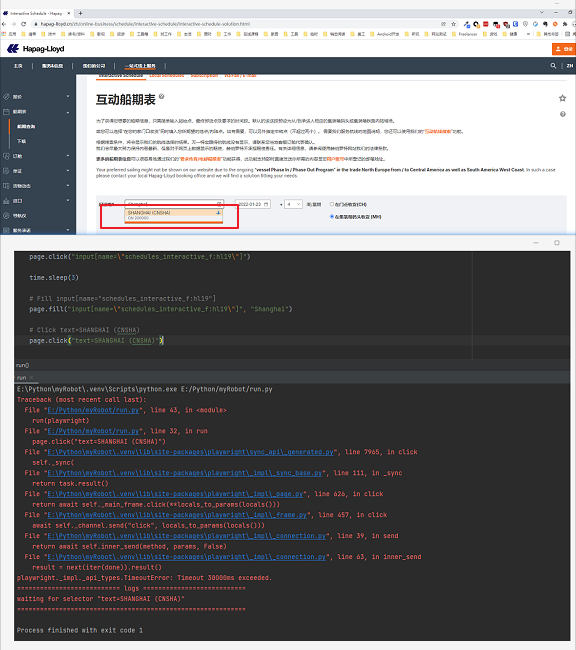576x650 pixels.
Task: Open the sync_api _generated.py traceback link
Action: 190,452
